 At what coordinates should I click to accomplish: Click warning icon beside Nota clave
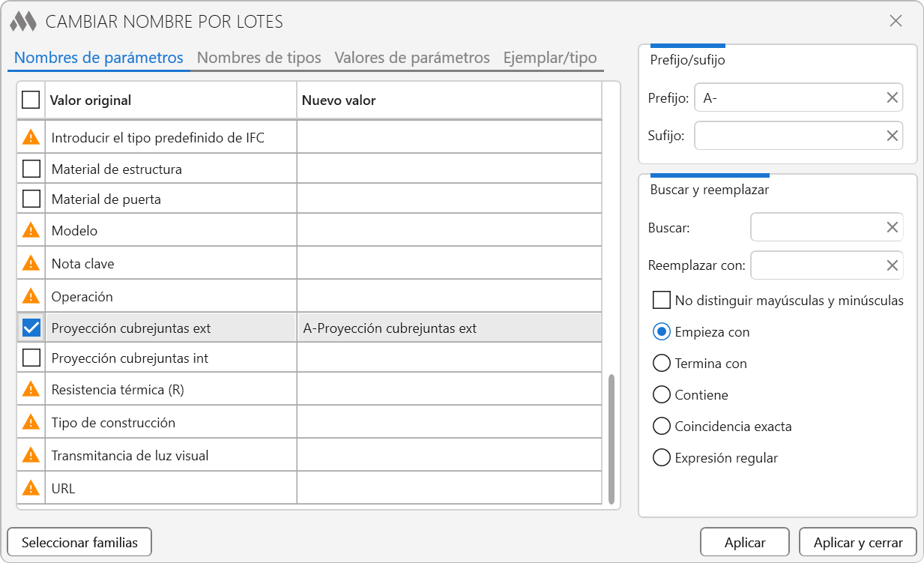pos(31,263)
